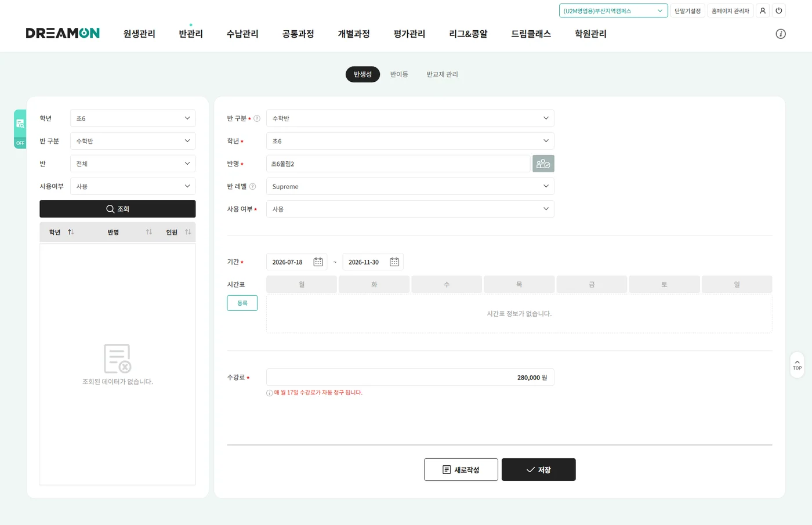
Task: Open 평가관리 menu
Action: [x=409, y=34]
